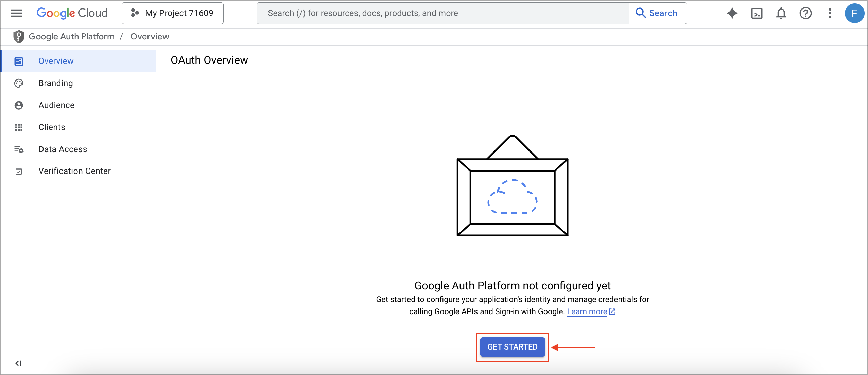
Task: Open the Clients sidebar item
Action: (79, 127)
